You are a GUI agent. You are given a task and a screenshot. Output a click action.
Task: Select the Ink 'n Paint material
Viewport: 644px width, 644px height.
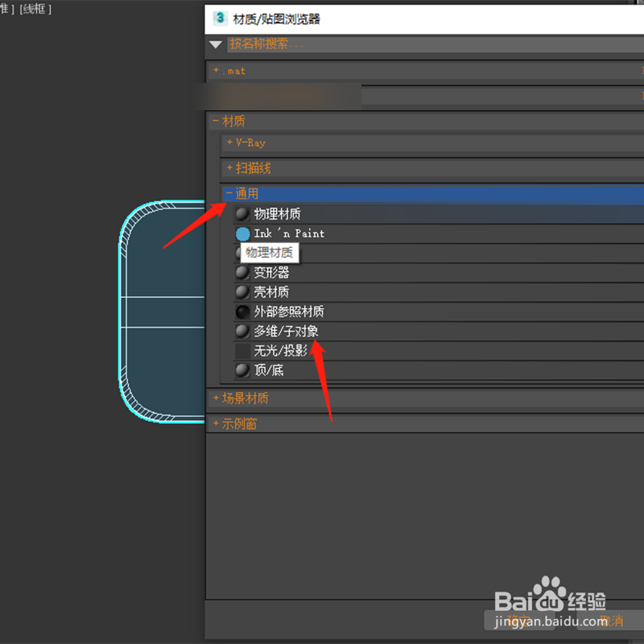[439, 233]
